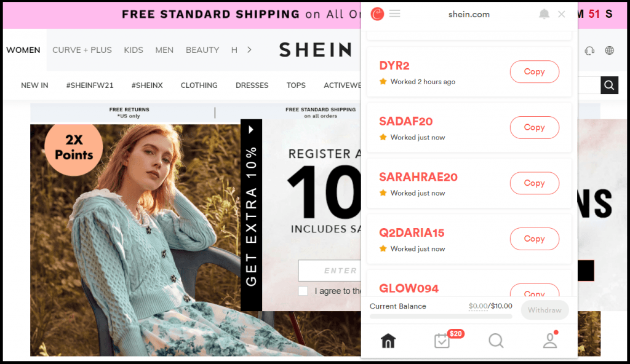Select the home icon in bottom navigation
This screenshot has height=364, width=630.
[x=388, y=340]
